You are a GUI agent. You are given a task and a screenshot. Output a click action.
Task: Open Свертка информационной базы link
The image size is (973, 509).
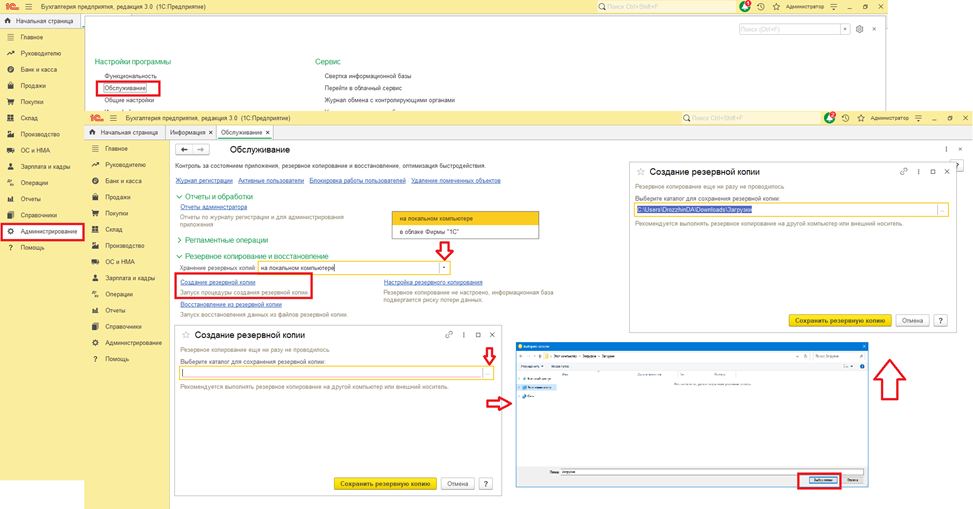pos(368,76)
